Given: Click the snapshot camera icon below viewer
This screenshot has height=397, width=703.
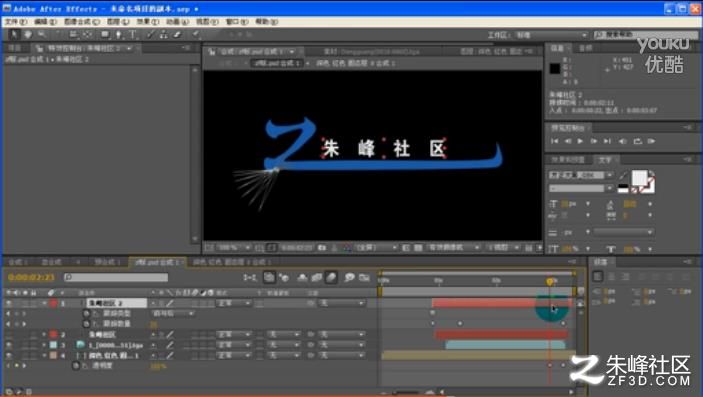Looking at the screenshot, I should point(322,248).
